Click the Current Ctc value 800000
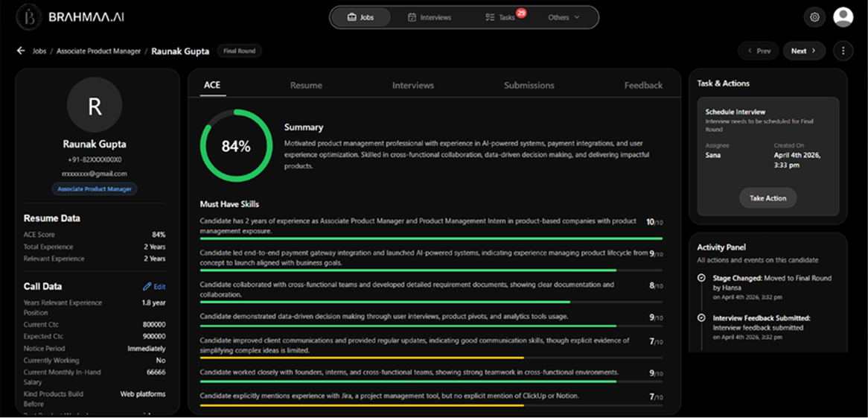 click(154, 324)
